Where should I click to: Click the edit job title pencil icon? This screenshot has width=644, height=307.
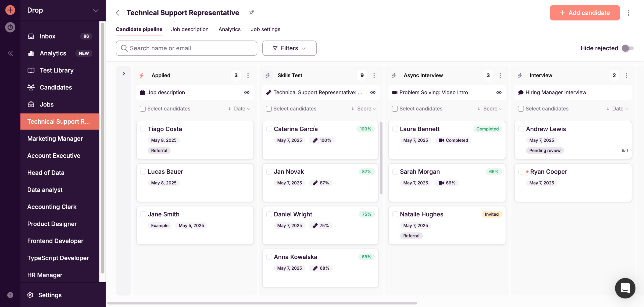point(251,13)
